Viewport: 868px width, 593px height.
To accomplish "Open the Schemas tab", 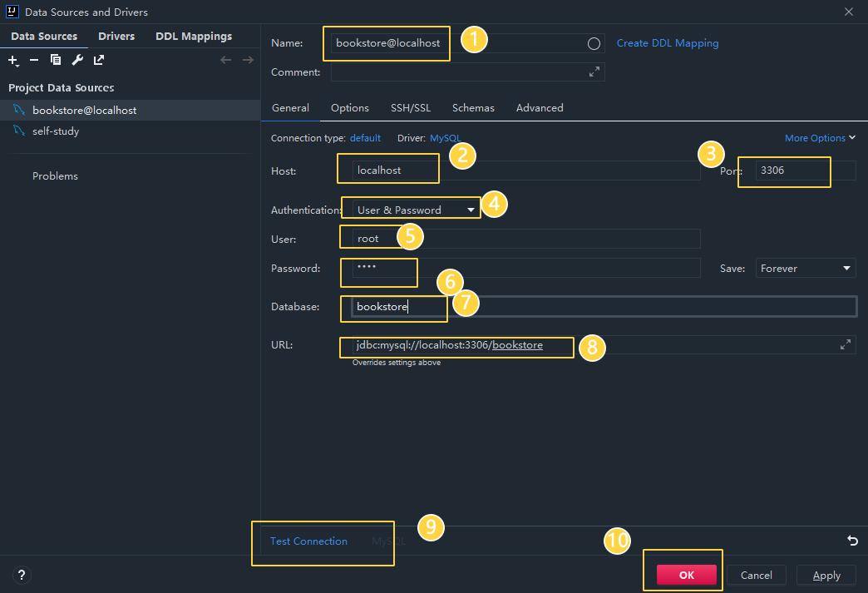I will (x=473, y=108).
